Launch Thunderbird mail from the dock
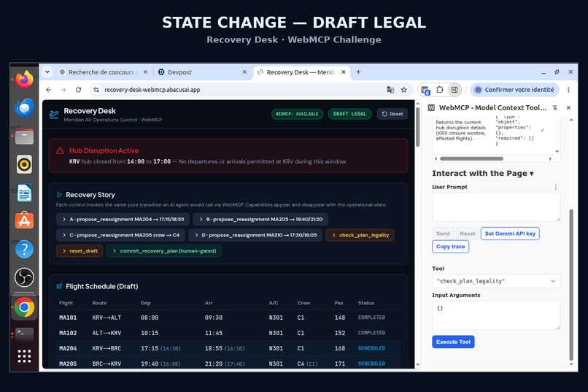Screen dimensions: 588x392 click(x=24, y=107)
